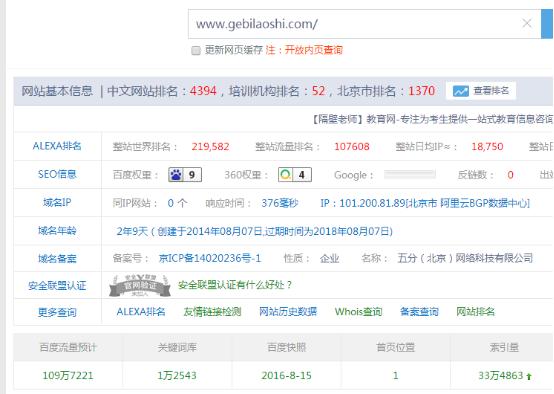554x394 pixels.
Task: Open the 备案查询 link
Action: (x=419, y=312)
